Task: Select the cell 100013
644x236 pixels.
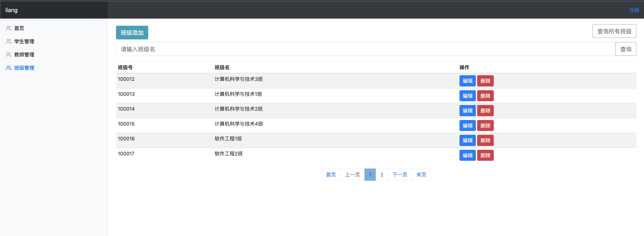Action: tap(126, 94)
